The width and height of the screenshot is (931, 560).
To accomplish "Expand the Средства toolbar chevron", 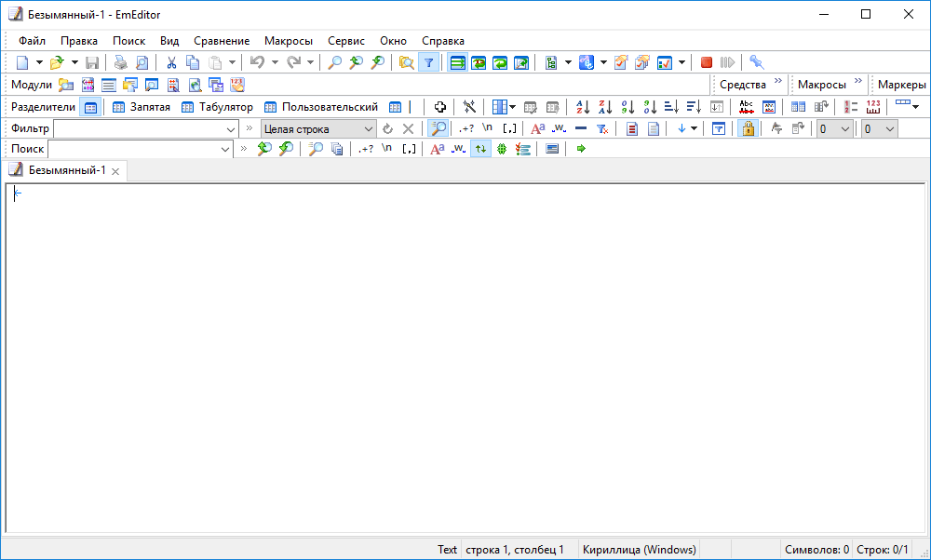I will coord(777,81).
